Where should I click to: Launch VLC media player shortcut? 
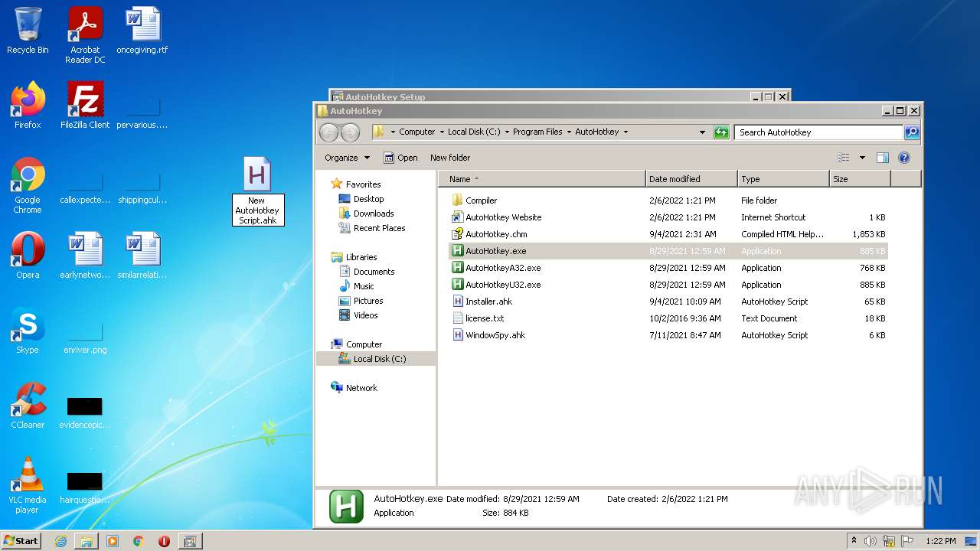28,485
